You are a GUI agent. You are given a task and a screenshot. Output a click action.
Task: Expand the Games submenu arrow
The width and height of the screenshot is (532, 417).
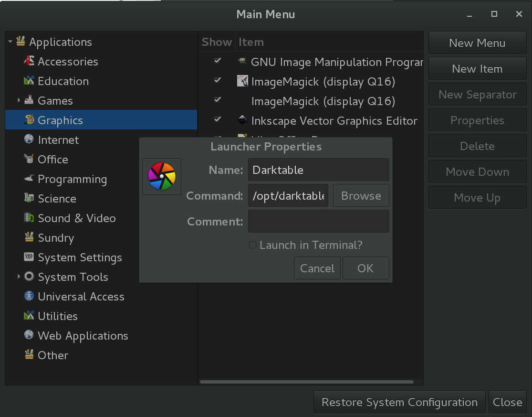click(x=19, y=100)
